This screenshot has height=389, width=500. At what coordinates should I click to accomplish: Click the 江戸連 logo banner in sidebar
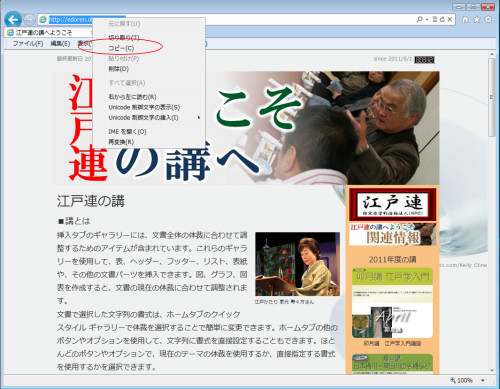[x=392, y=204]
